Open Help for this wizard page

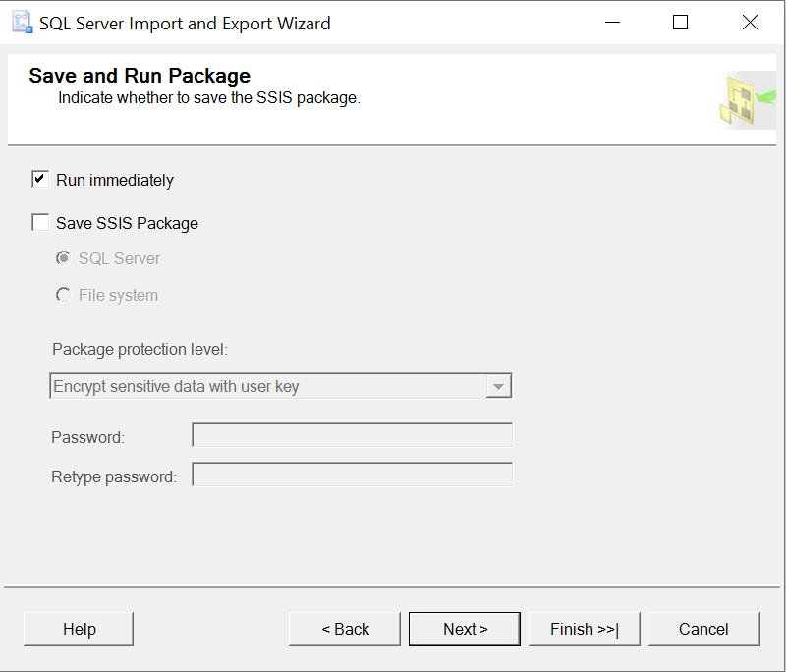pos(79,629)
